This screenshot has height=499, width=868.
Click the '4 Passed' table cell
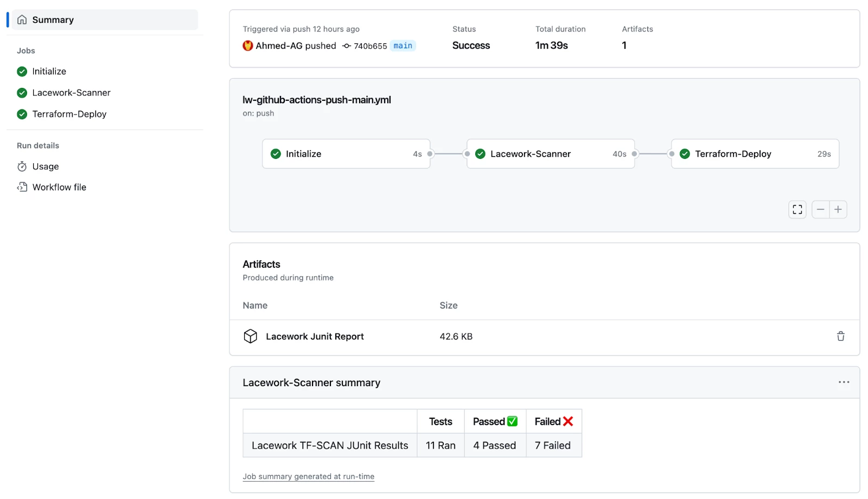(495, 445)
